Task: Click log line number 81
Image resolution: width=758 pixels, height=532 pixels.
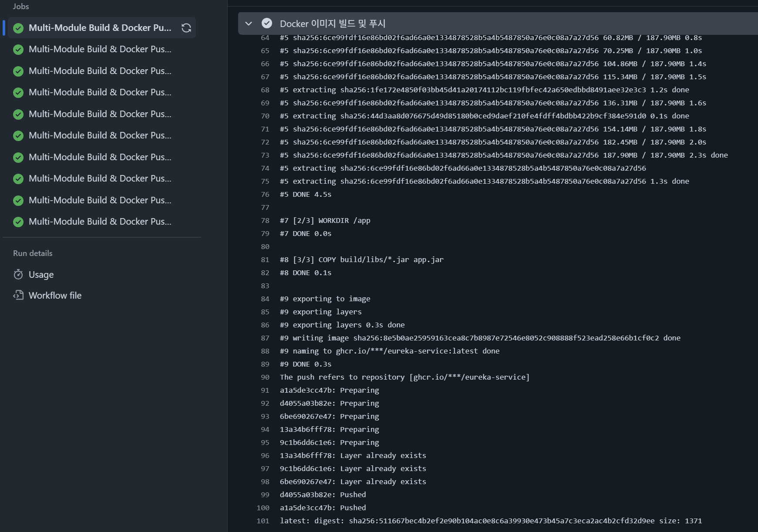Action: [265, 260]
